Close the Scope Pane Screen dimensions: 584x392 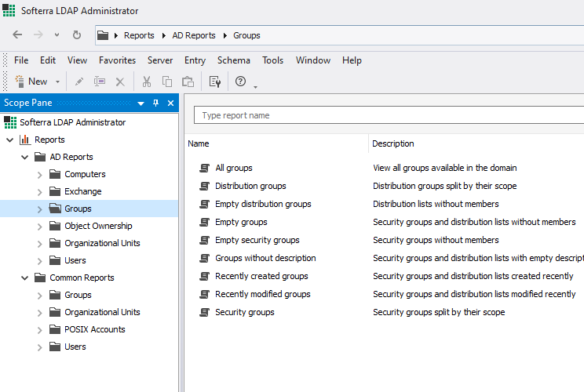[170, 103]
